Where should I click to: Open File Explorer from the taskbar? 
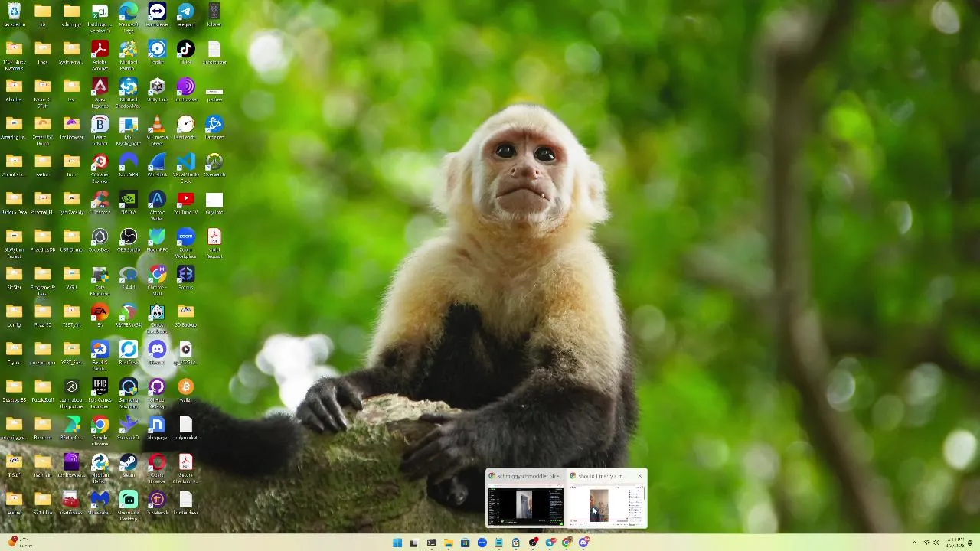(449, 543)
